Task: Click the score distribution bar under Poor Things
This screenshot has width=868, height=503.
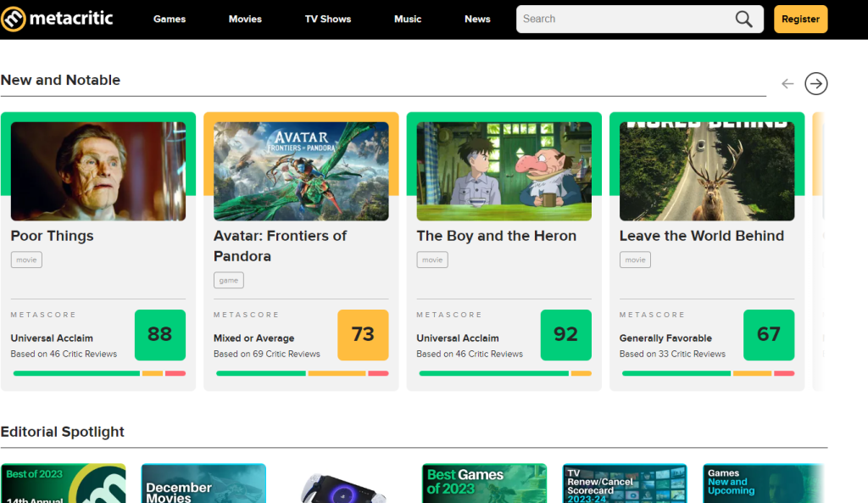Action: tap(97, 373)
